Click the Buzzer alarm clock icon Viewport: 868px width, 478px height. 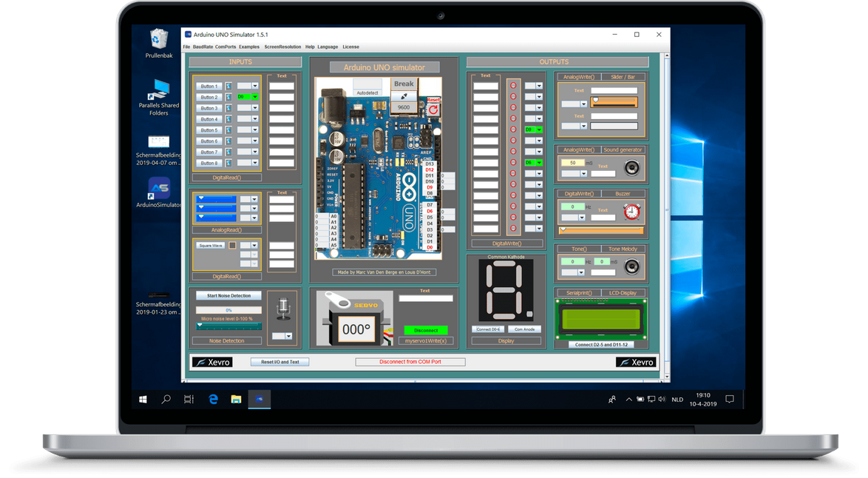click(x=631, y=212)
